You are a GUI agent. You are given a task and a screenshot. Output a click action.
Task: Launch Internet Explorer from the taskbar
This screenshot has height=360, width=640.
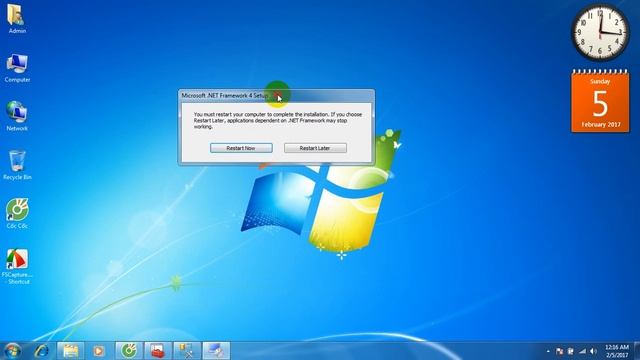tap(41, 351)
